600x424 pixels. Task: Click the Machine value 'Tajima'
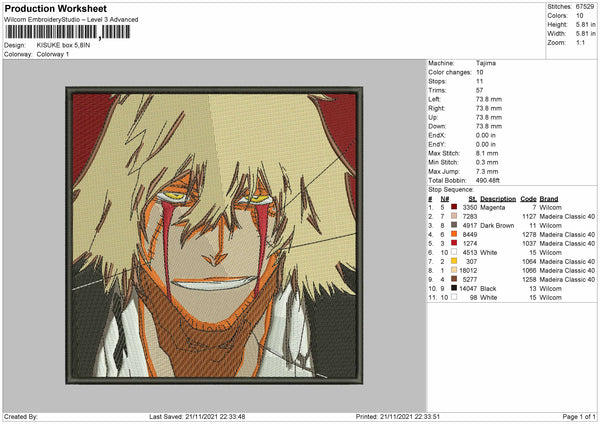click(x=486, y=63)
